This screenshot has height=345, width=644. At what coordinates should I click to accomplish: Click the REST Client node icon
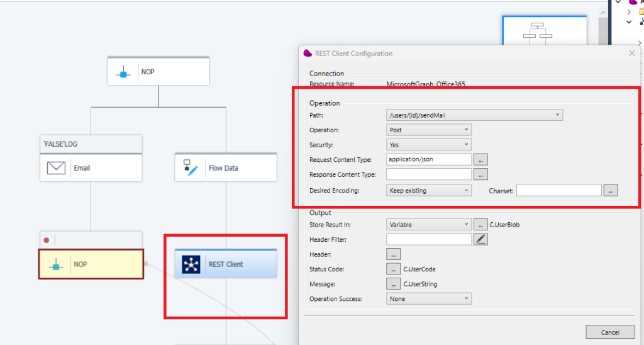[191, 264]
